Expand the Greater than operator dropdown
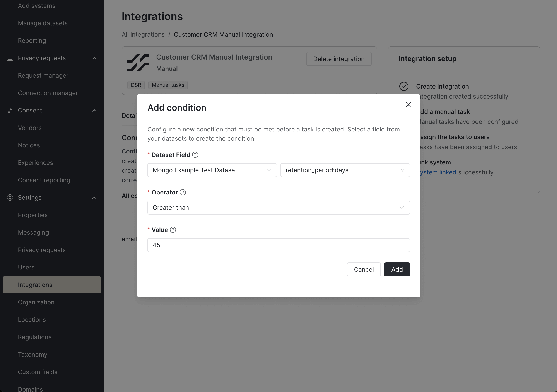The height and width of the screenshot is (392, 557). [x=278, y=208]
